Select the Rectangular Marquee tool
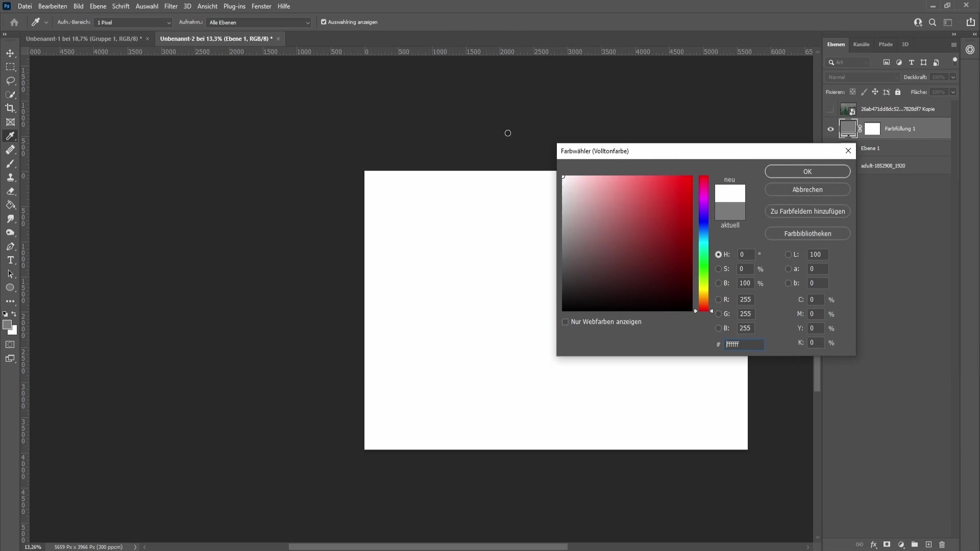Image resolution: width=980 pixels, height=551 pixels. [10, 67]
